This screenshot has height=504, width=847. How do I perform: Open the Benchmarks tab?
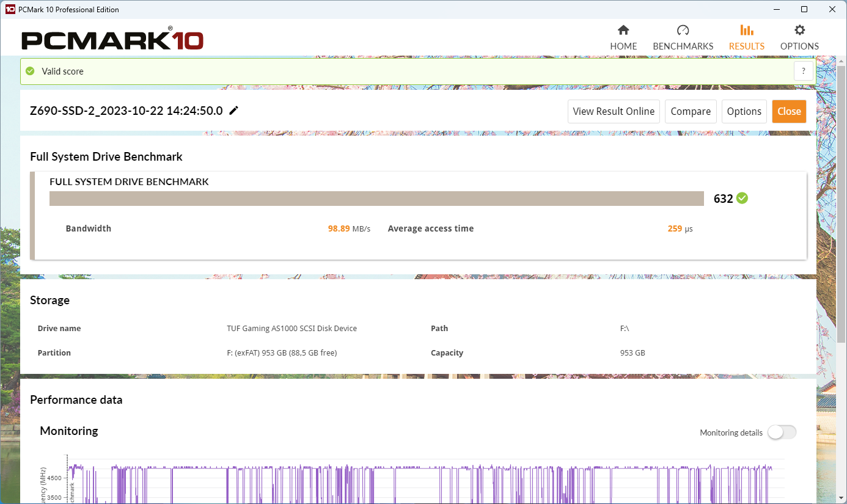(683, 38)
